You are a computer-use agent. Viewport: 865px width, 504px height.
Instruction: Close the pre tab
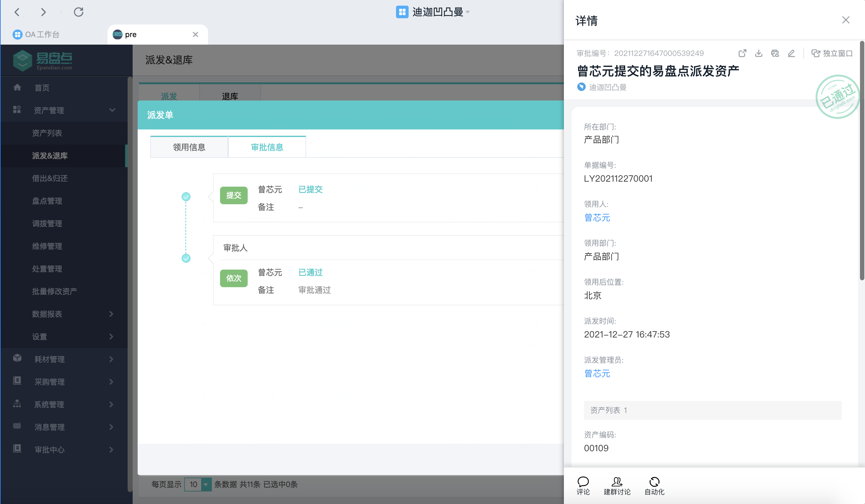click(x=195, y=34)
